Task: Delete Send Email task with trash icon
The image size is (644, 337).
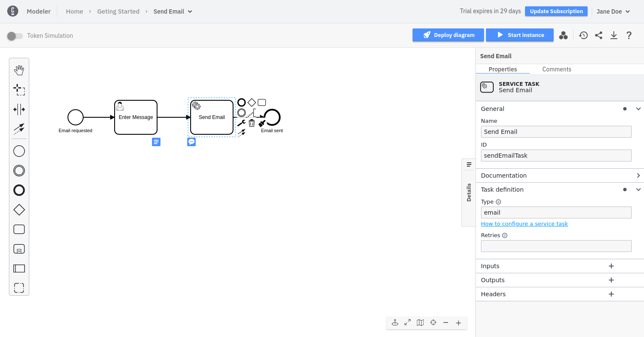Action: [x=252, y=123]
